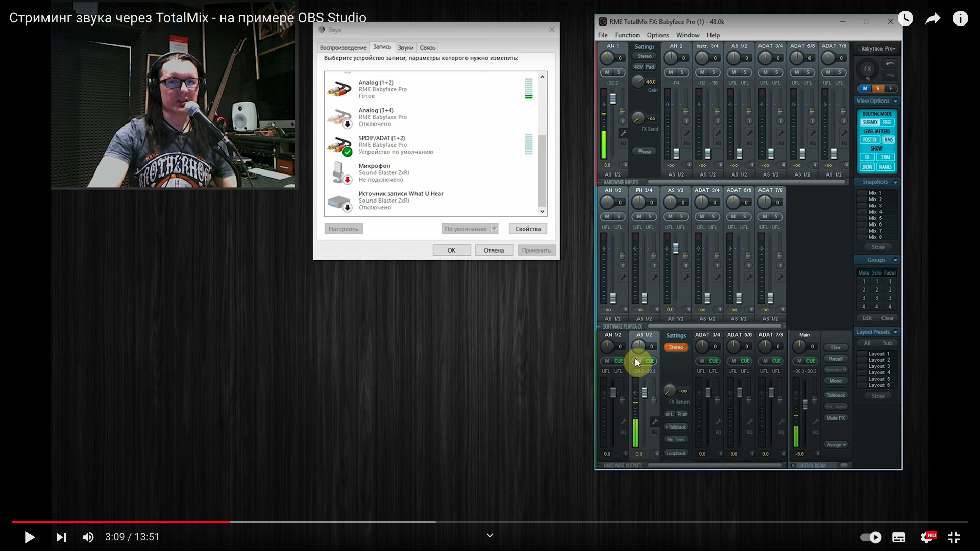Image resolution: width=980 pixels, height=551 pixels.
Task: Open wrench settings of hardware input AN 2
Action: [x=686, y=133]
